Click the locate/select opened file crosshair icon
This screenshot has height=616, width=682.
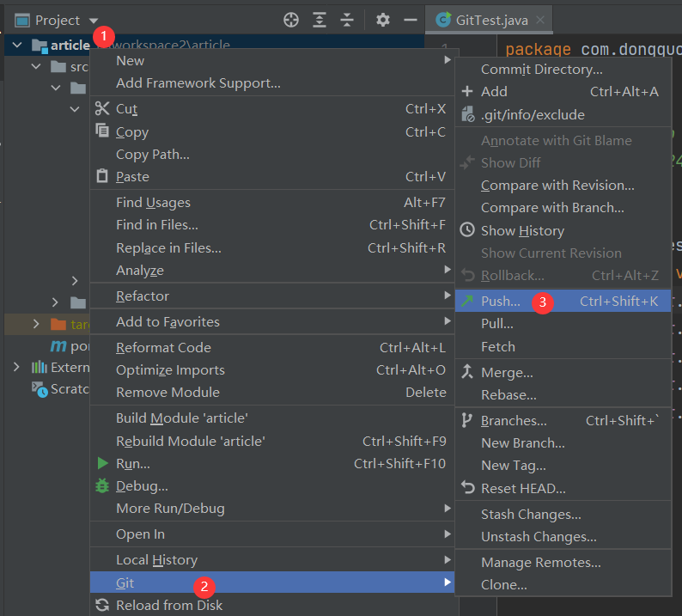coord(291,20)
